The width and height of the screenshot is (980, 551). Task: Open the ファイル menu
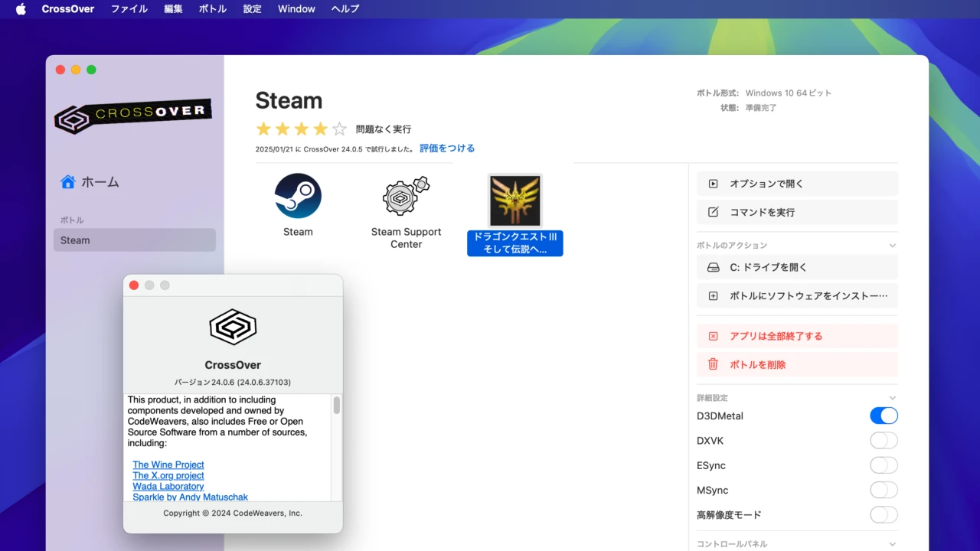tap(129, 9)
